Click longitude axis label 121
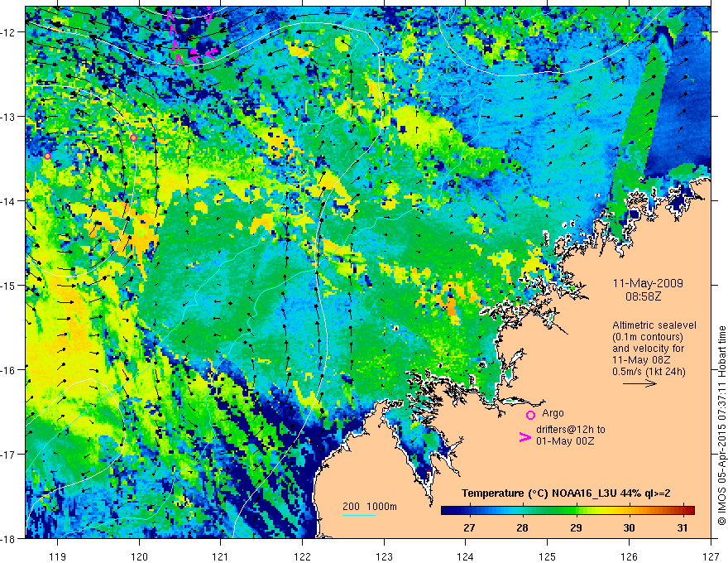Image resolution: width=728 pixels, height=563 pixels. tap(221, 556)
